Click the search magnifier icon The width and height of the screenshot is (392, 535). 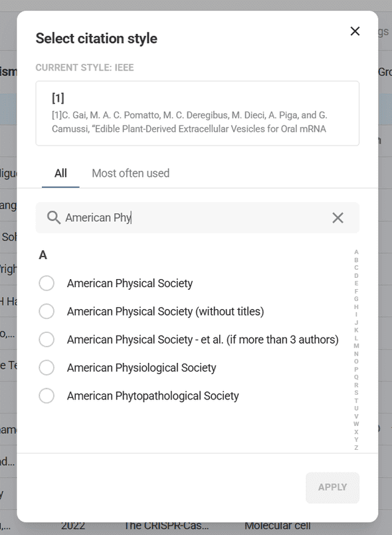[53, 217]
